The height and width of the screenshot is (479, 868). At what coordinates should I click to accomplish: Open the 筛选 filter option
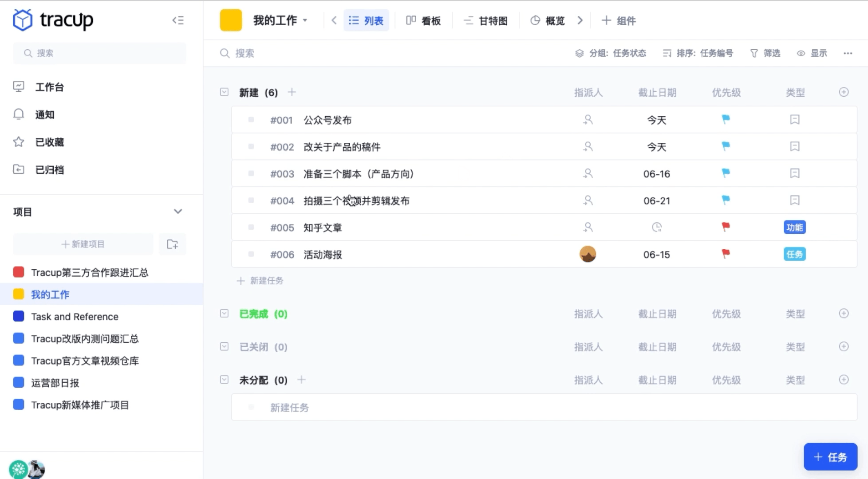(x=765, y=53)
